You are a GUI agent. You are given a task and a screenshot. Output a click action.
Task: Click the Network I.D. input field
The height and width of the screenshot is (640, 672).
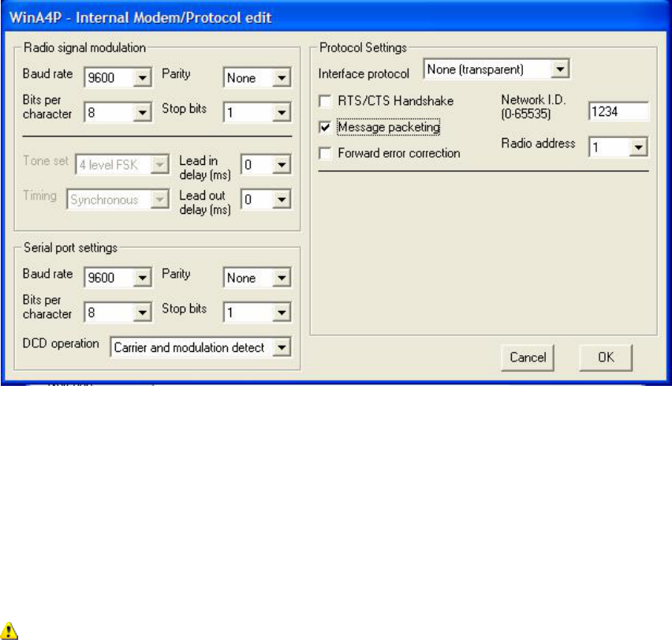tap(618, 112)
